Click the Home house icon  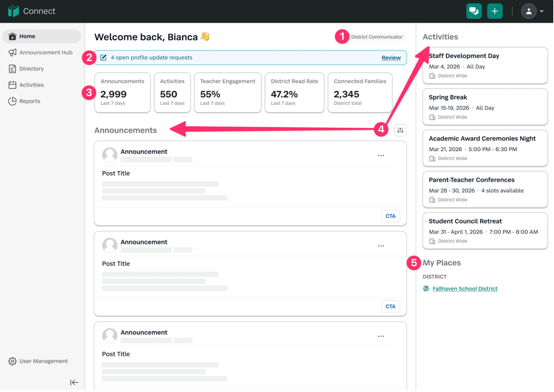12,36
